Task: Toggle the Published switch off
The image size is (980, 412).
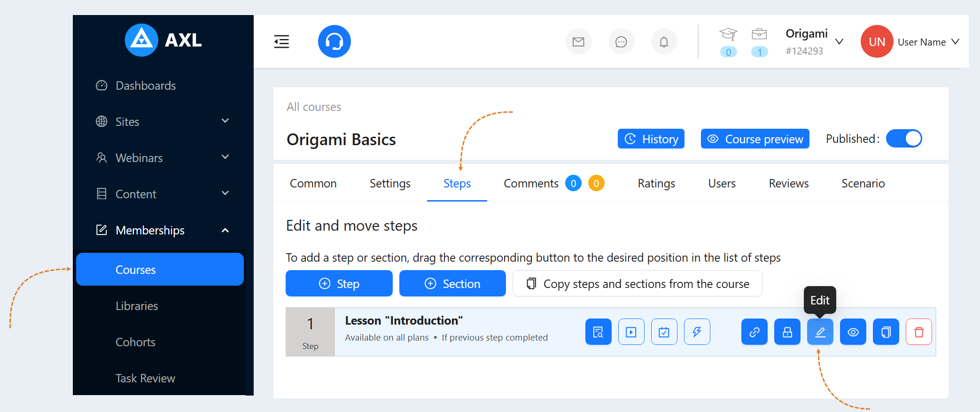Action: 904,139
